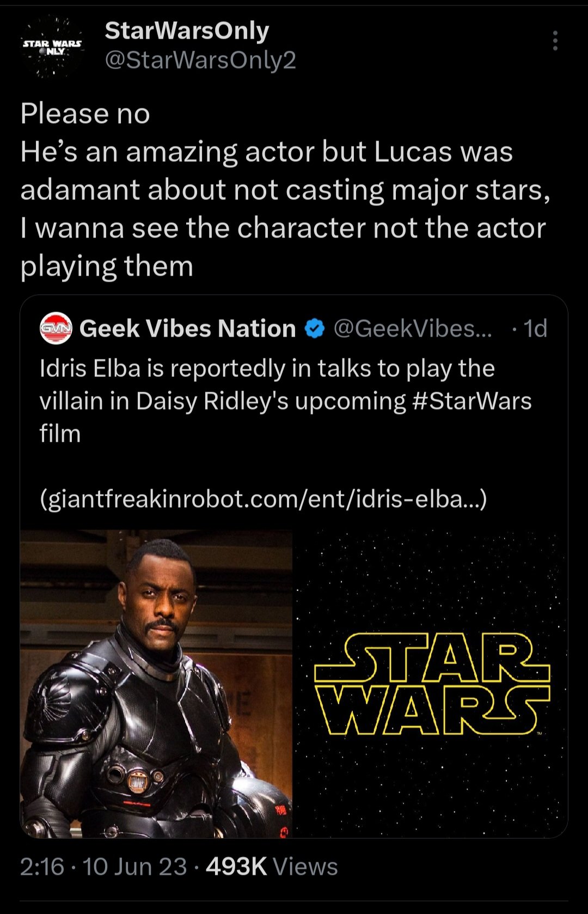Open the Geek Vibes Nation avatar icon
The height and width of the screenshot is (914, 588).
(56, 328)
